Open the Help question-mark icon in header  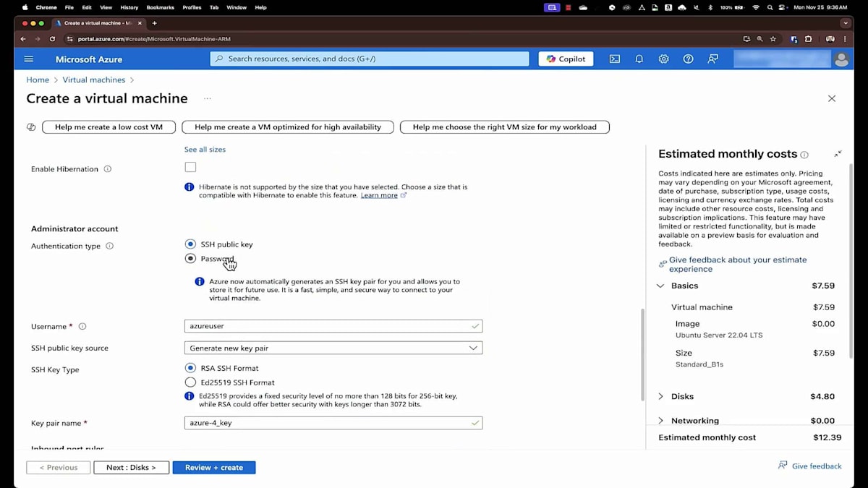pyautogui.click(x=688, y=59)
